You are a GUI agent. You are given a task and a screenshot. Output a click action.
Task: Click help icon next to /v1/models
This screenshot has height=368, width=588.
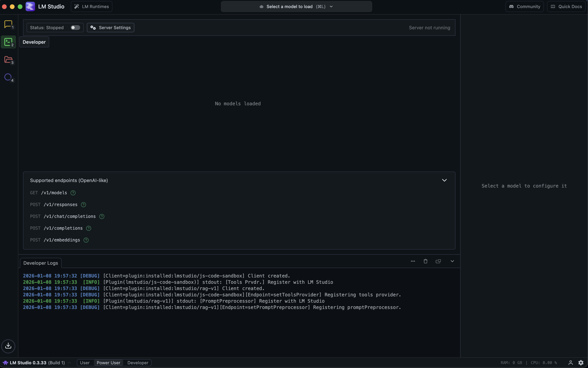pyautogui.click(x=73, y=193)
